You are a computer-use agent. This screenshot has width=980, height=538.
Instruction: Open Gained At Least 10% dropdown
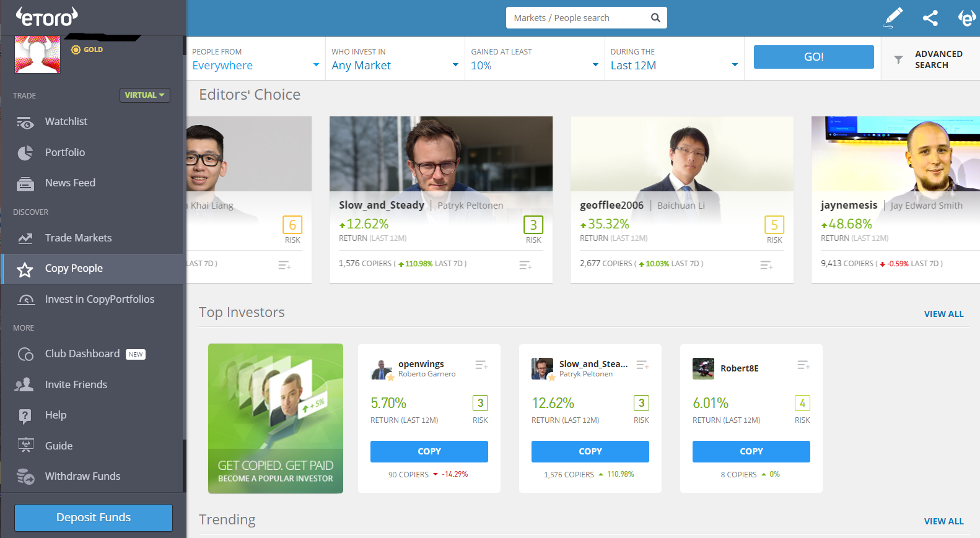(534, 59)
